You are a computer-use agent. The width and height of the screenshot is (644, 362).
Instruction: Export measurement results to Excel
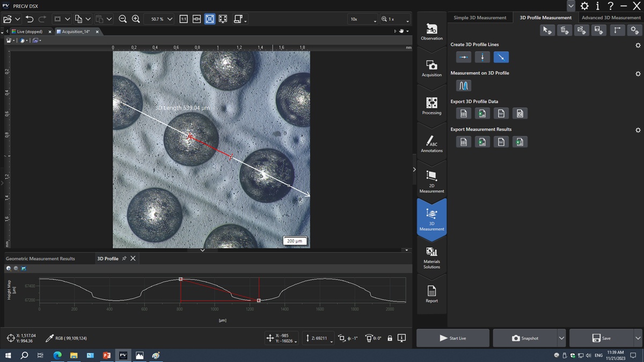point(482,142)
